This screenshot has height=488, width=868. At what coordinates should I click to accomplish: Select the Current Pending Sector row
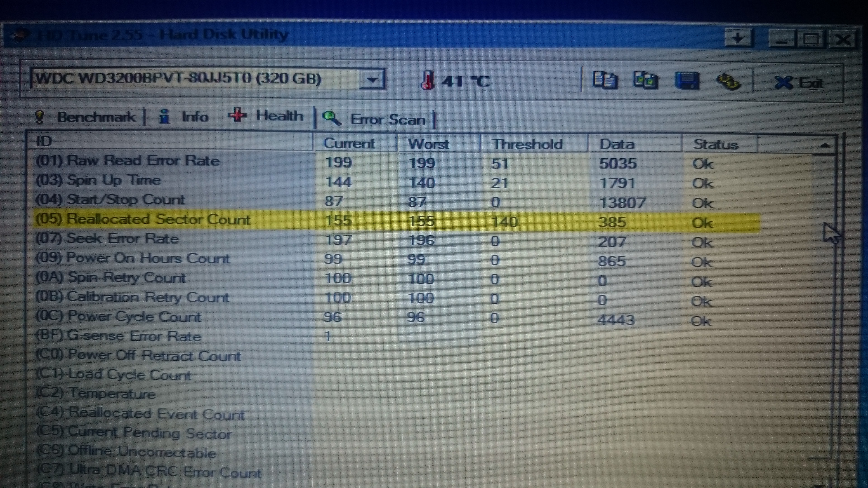pos(397,433)
